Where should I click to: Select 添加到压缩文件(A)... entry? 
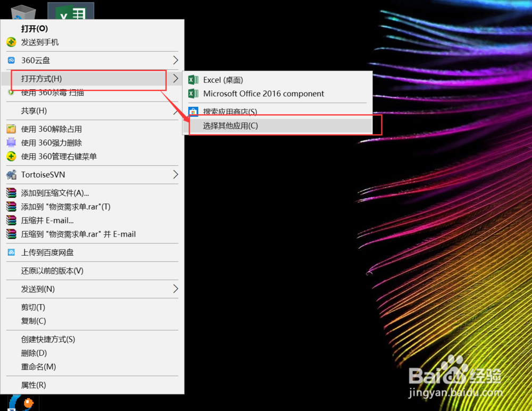(x=92, y=193)
